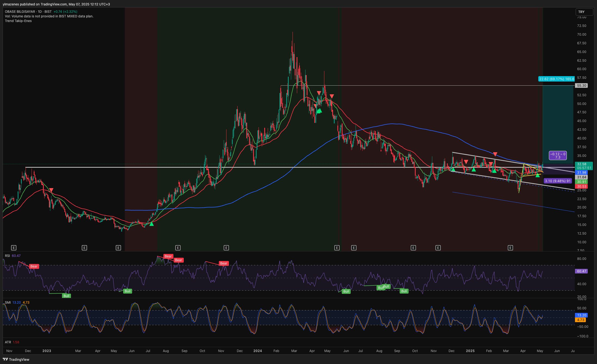Viewport: 597px width, 364px height.
Task: Click the earnings E marker near November 2022
Action: tap(14, 248)
